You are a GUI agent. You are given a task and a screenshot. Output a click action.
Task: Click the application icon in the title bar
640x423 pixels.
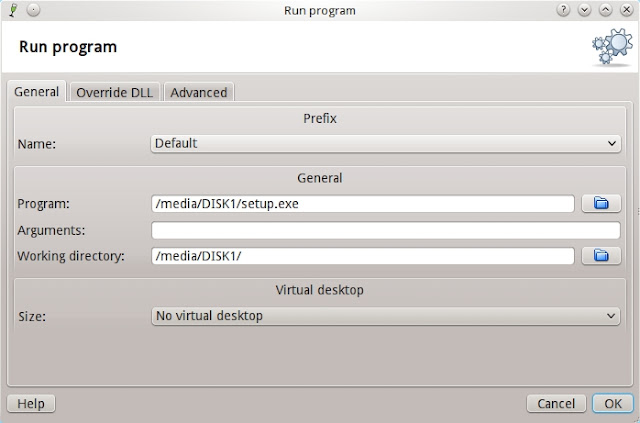(x=11, y=9)
